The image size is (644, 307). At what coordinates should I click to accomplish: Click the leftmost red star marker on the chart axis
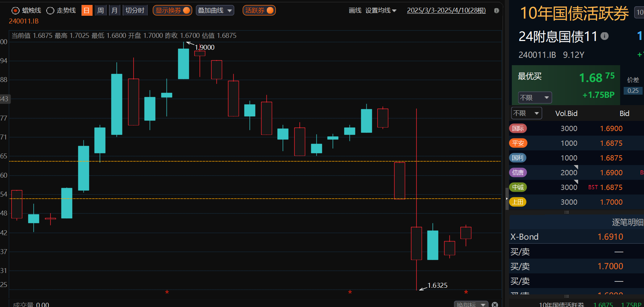pyautogui.click(x=167, y=292)
